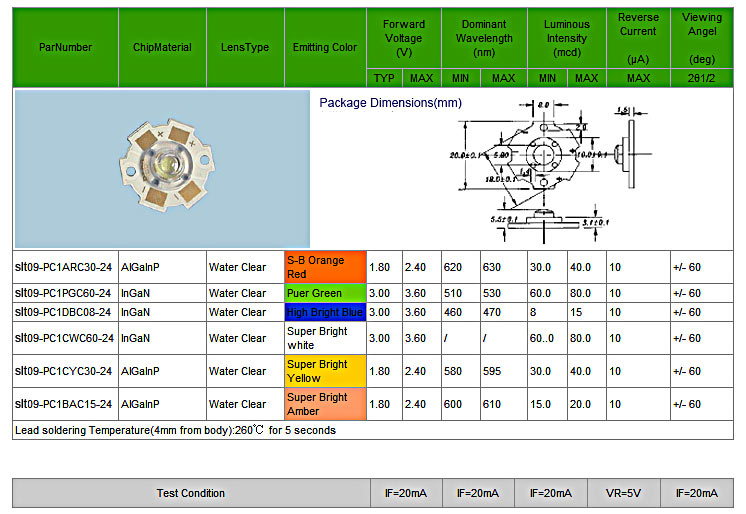This screenshot has height=514, width=746.
Task: Click intensity value 20.0 in Amber row
Action: point(580,404)
